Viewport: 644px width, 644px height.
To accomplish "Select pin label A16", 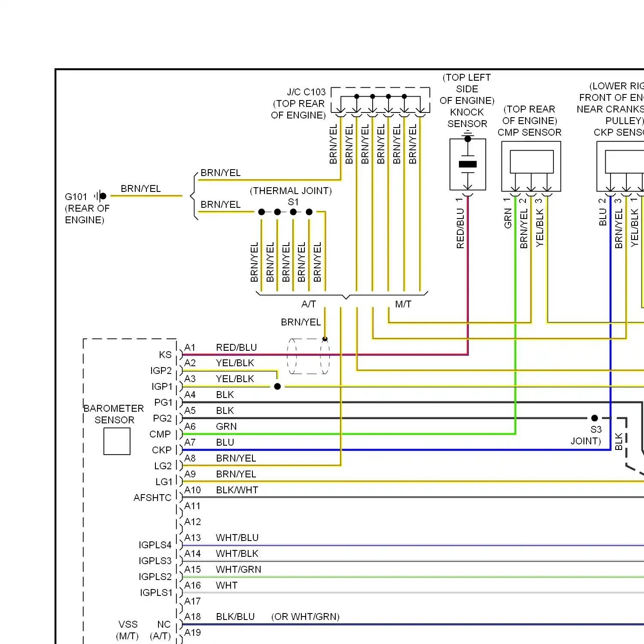I will click(x=192, y=586).
